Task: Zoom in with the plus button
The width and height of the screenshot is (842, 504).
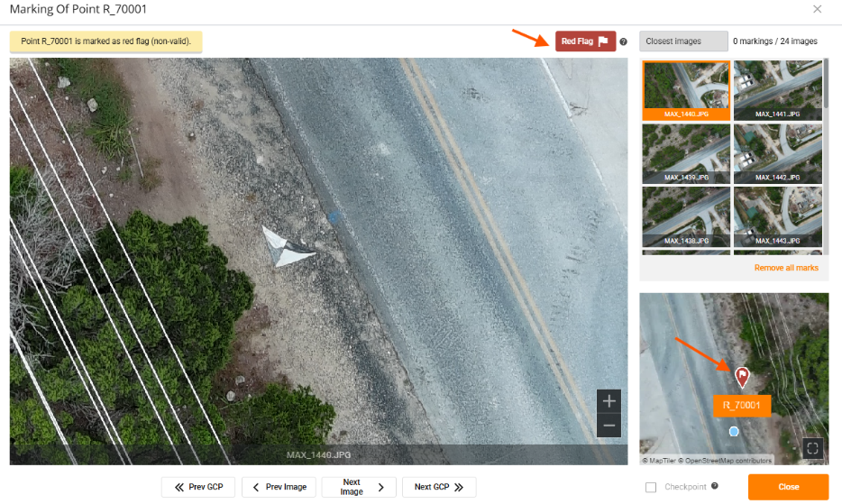Action: 609,401
